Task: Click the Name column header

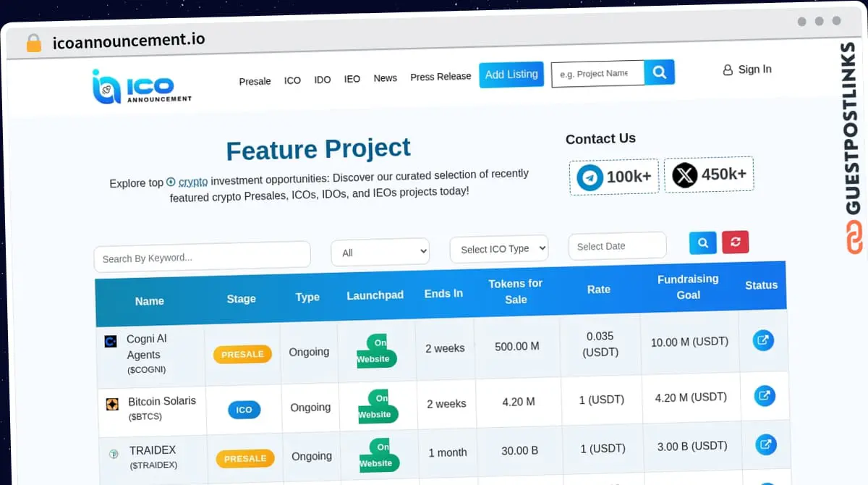Action: (x=150, y=301)
